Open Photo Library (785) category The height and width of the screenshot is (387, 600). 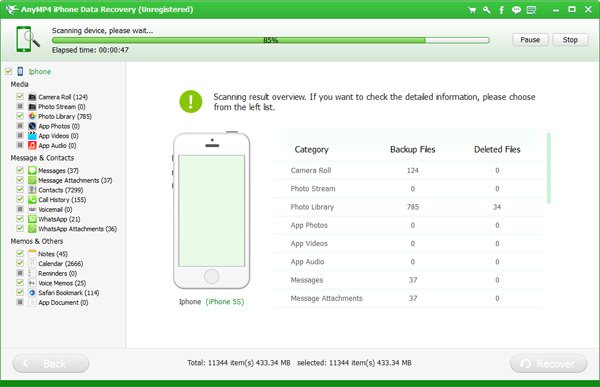pyautogui.click(x=65, y=116)
